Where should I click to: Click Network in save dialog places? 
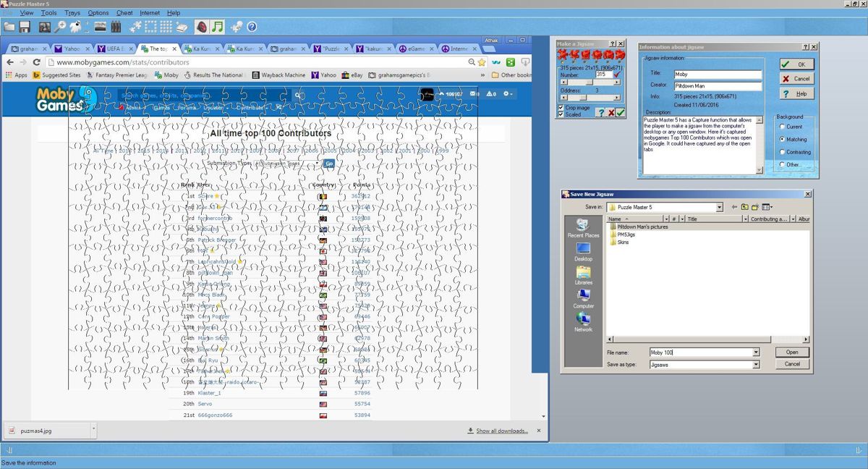(583, 322)
